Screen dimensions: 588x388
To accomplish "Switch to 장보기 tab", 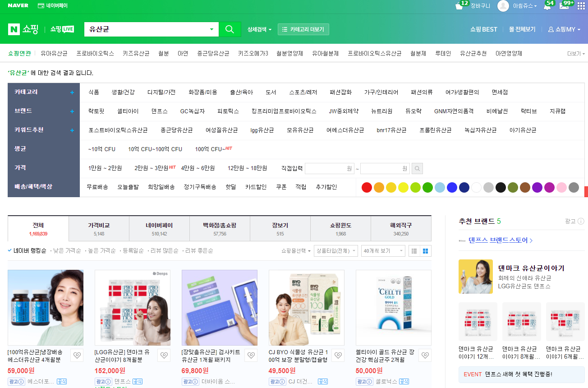I will tap(280, 229).
